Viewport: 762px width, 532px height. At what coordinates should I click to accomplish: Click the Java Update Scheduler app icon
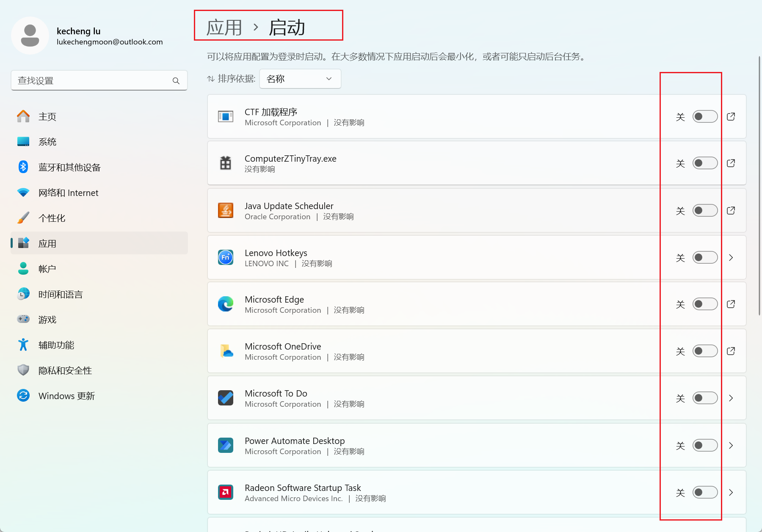tap(225, 210)
